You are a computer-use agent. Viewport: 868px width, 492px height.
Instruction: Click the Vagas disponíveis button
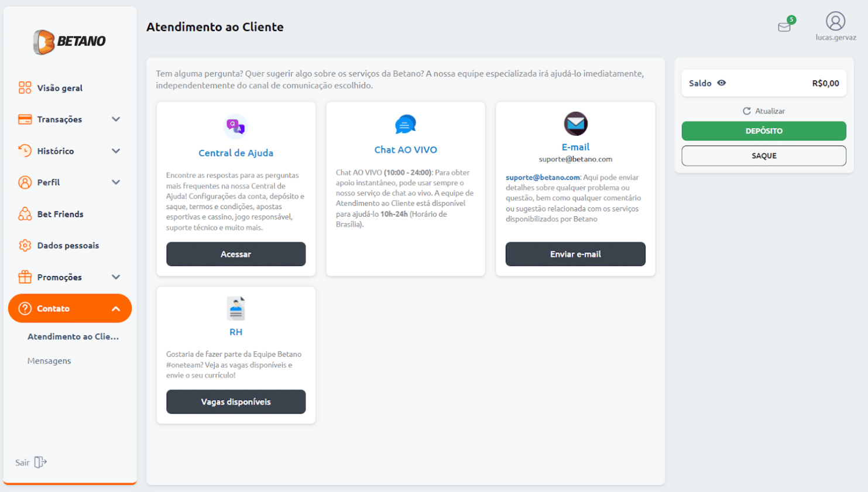coord(236,402)
